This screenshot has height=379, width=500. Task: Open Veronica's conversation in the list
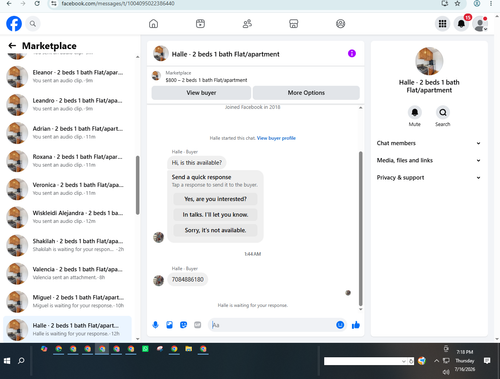[67, 189]
